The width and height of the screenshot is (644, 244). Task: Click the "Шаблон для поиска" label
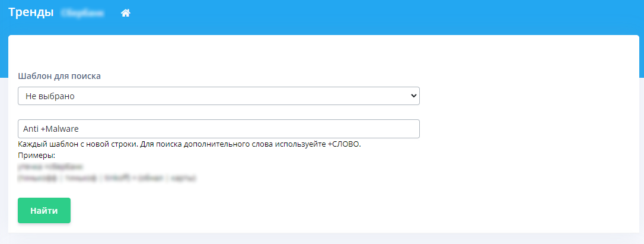[x=59, y=76]
